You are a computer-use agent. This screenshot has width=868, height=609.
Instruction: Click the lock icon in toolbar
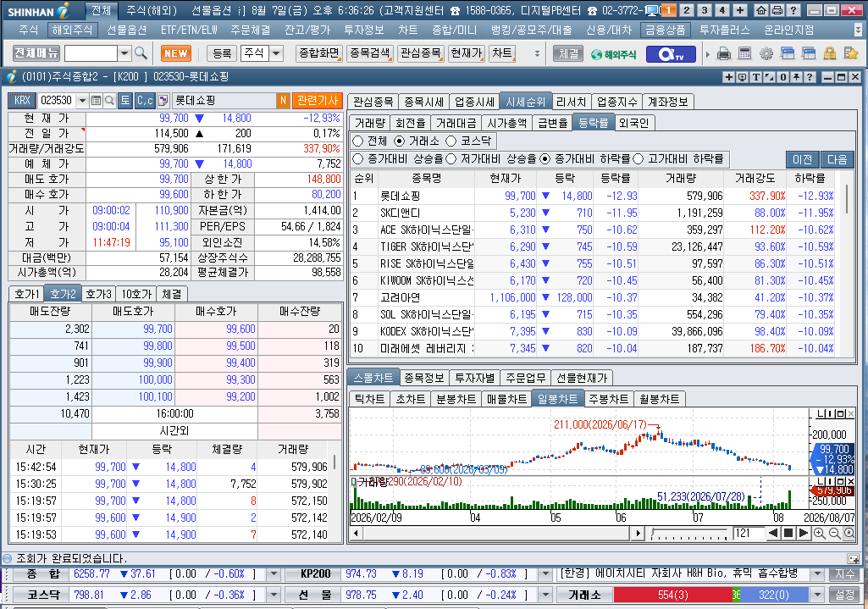click(829, 53)
